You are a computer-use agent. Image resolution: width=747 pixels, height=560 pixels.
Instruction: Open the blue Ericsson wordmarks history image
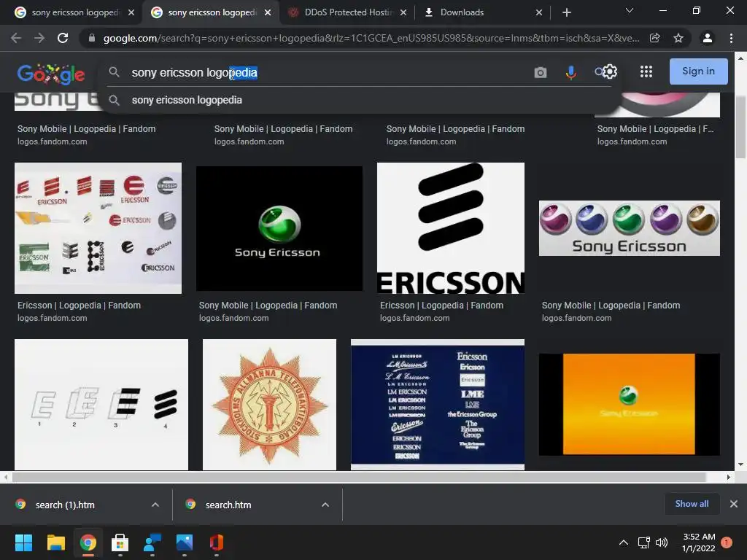(x=438, y=405)
